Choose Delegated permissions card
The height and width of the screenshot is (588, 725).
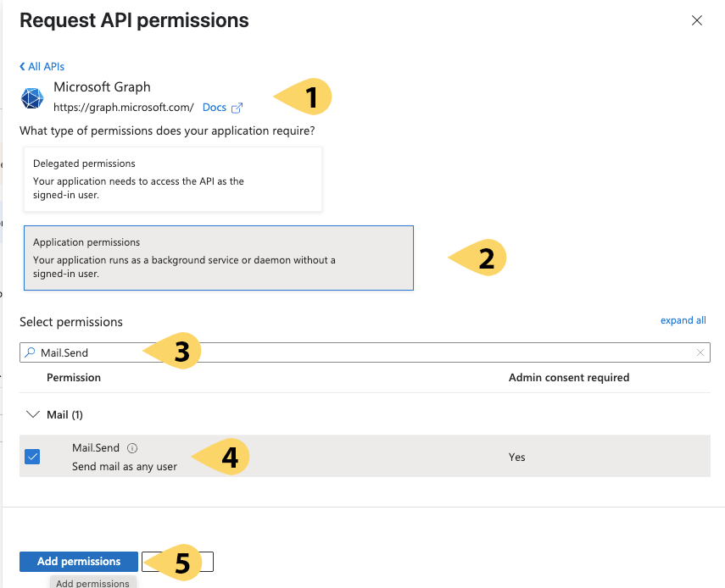point(173,180)
